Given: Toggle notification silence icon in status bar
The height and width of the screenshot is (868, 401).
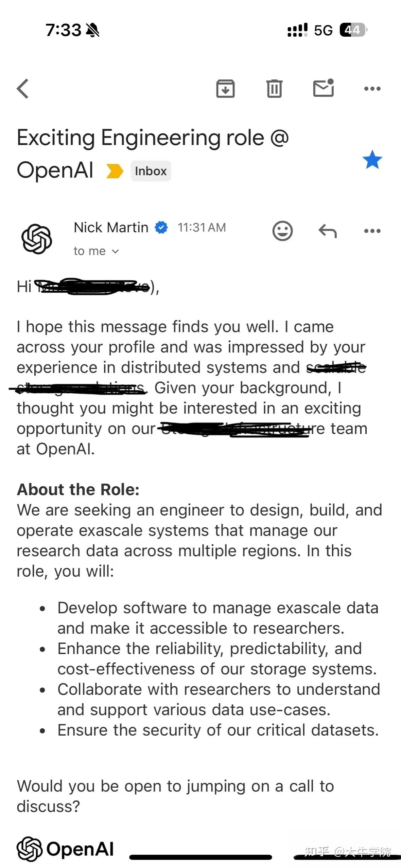Looking at the screenshot, I should tap(93, 30).
